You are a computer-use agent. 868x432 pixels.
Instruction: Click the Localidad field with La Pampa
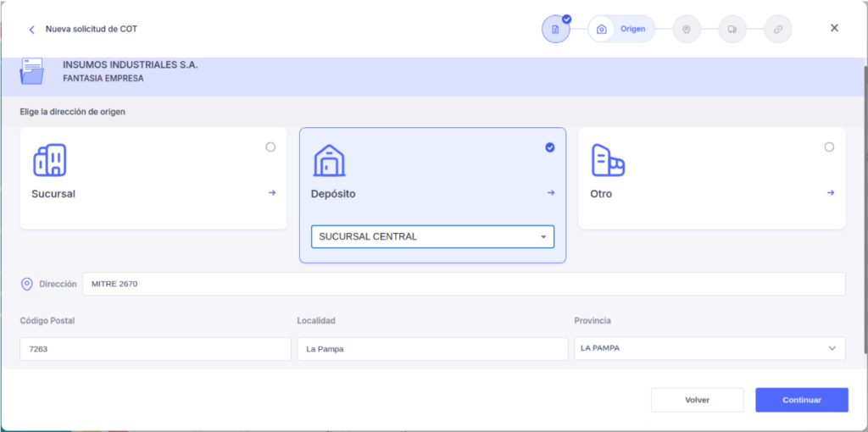pyautogui.click(x=433, y=349)
